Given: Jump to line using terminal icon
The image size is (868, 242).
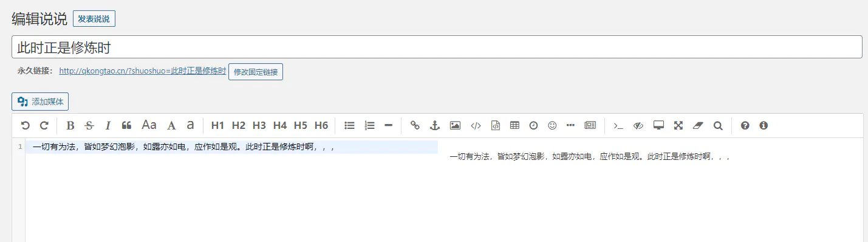Looking at the screenshot, I should pos(618,125).
